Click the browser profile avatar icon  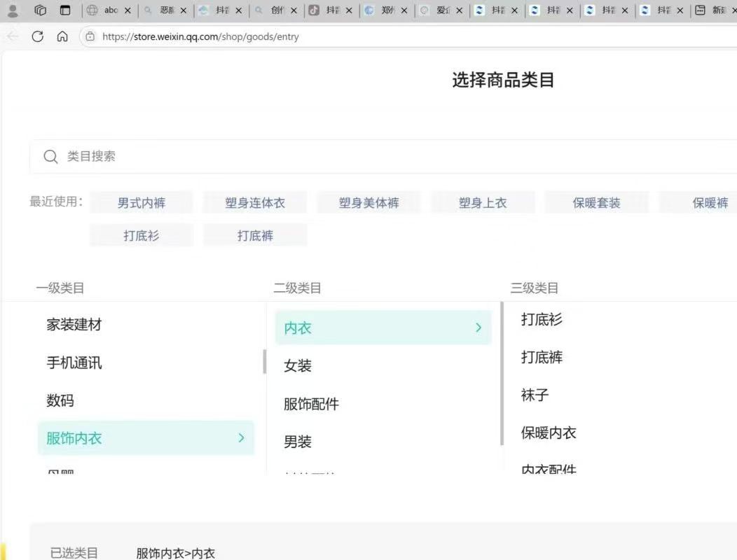point(13,10)
